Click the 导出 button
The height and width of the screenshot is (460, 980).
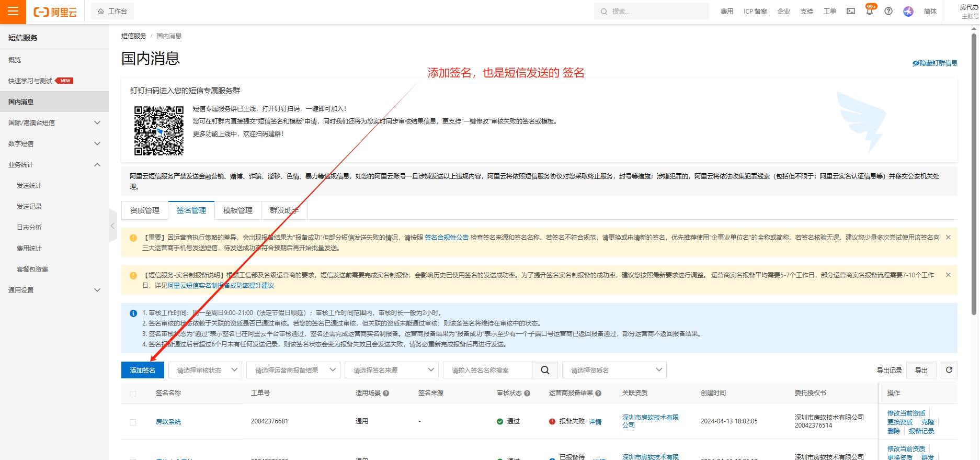pos(921,370)
